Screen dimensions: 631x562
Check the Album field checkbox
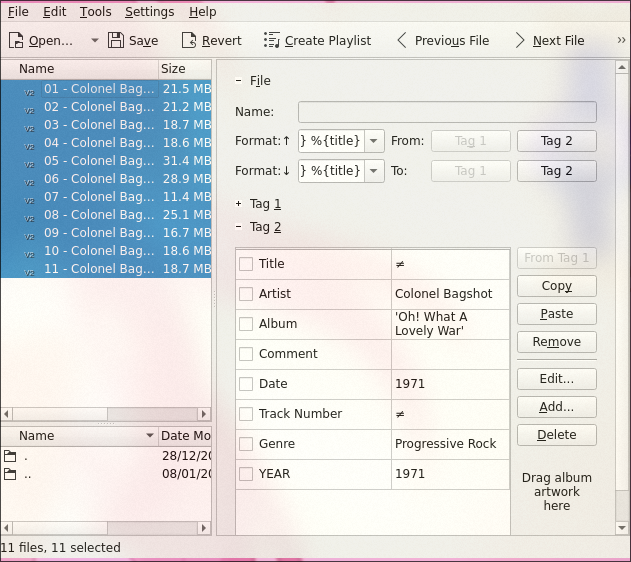point(246,324)
